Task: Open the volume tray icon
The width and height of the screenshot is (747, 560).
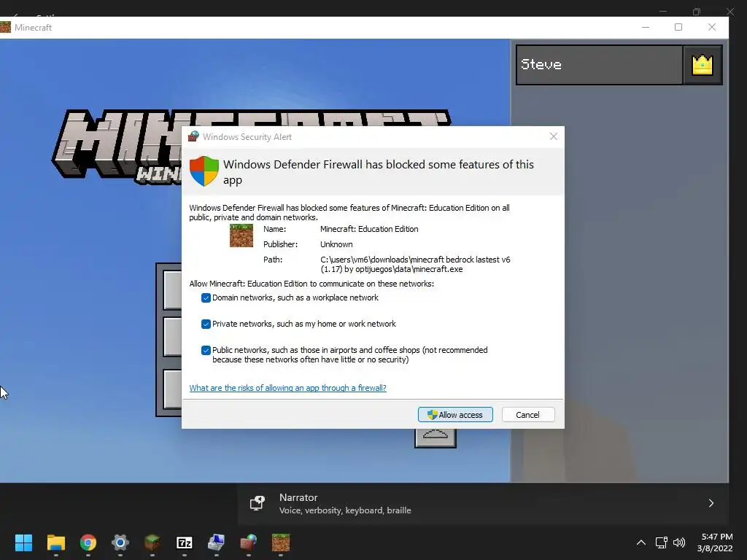Action: pyautogui.click(x=679, y=542)
